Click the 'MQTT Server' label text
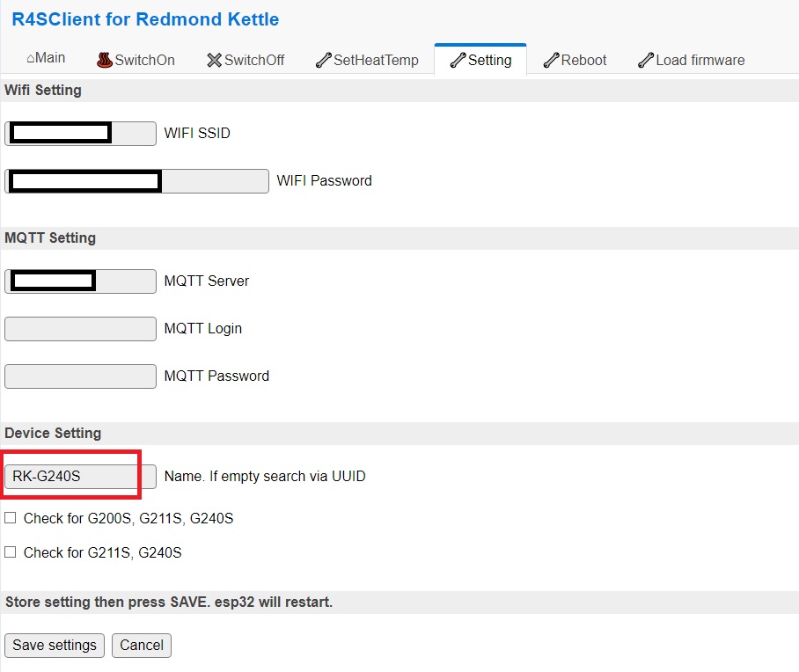Image resolution: width=799 pixels, height=672 pixels. point(207,281)
